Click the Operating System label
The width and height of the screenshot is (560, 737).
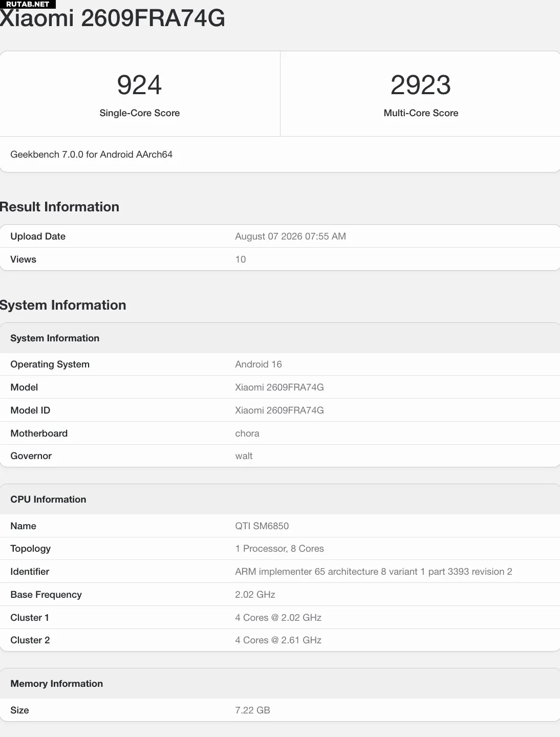tap(50, 364)
